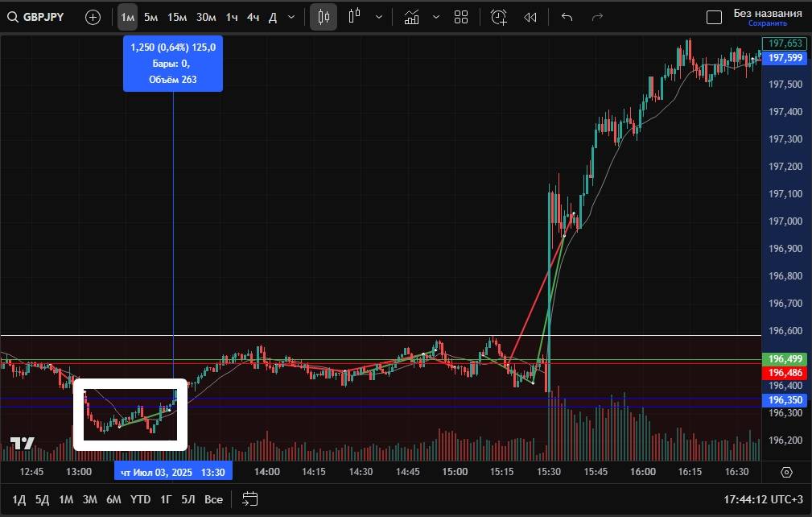Open the indicator templates grid icon

pos(461,17)
